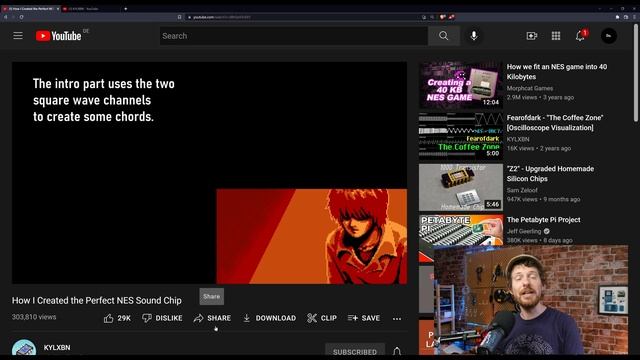The height and width of the screenshot is (360, 640).
Task: SAVE the video to a playlist
Action: (x=364, y=318)
